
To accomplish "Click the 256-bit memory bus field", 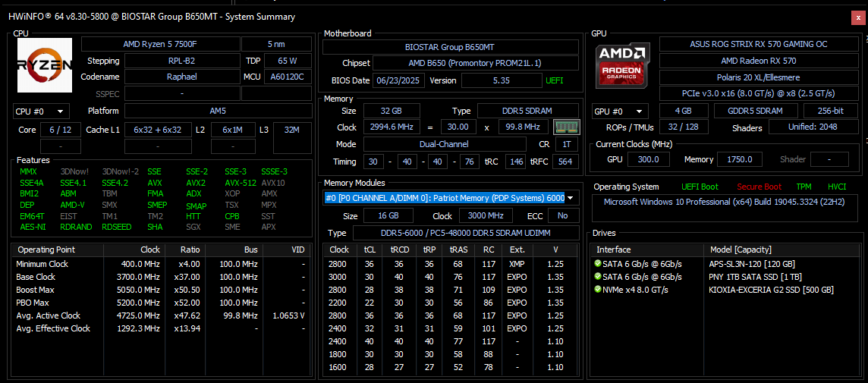I will click(x=830, y=111).
